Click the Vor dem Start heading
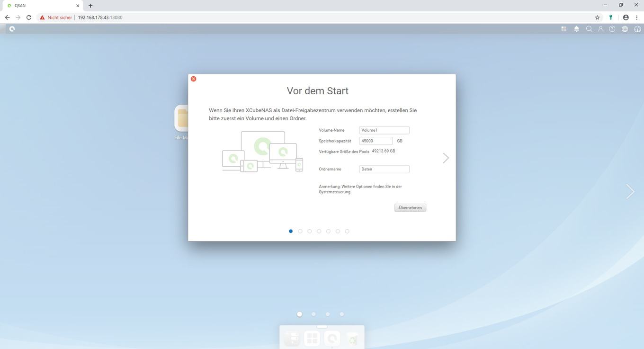The width and height of the screenshot is (644, 349). [x=318, y=91]
